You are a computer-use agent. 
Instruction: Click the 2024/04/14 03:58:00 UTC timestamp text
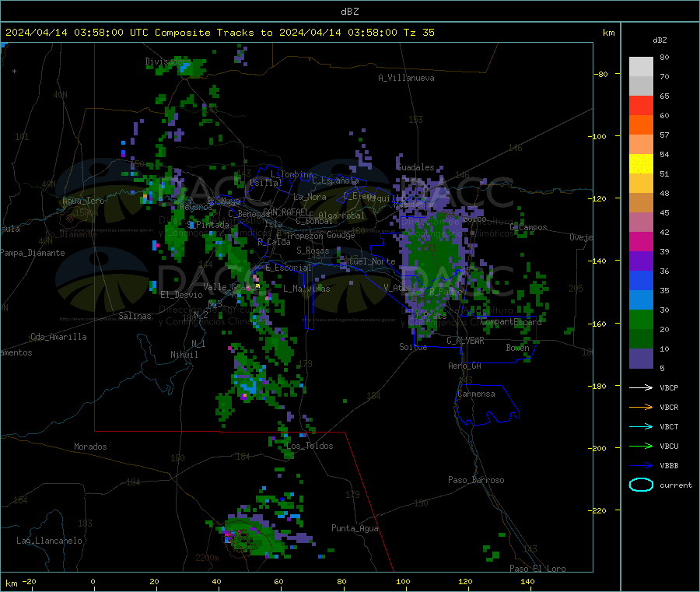tap(77, 33)
